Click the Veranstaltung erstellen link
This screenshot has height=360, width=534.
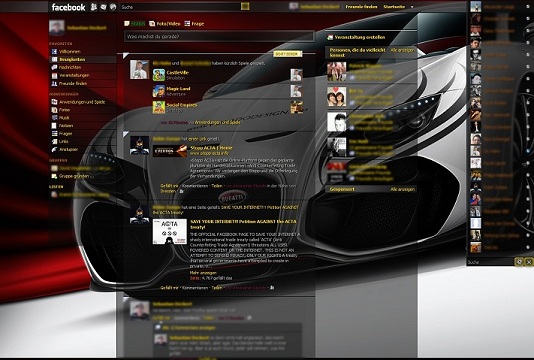(x=360, y=37)
